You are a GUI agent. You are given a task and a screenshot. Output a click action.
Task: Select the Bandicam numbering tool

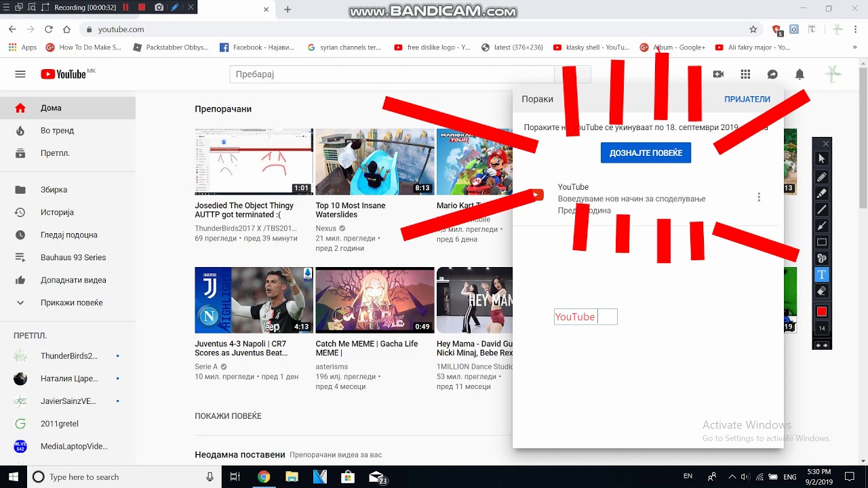click(822, 258)
